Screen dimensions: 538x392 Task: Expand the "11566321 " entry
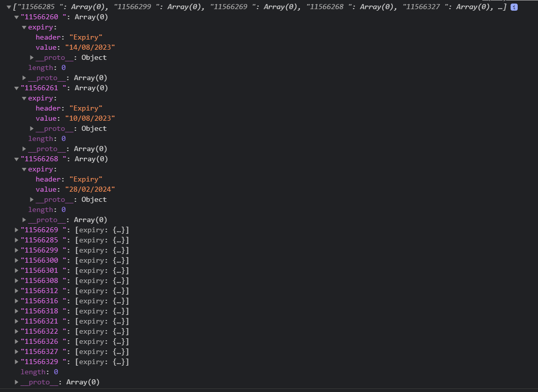(x=16, y=322)
